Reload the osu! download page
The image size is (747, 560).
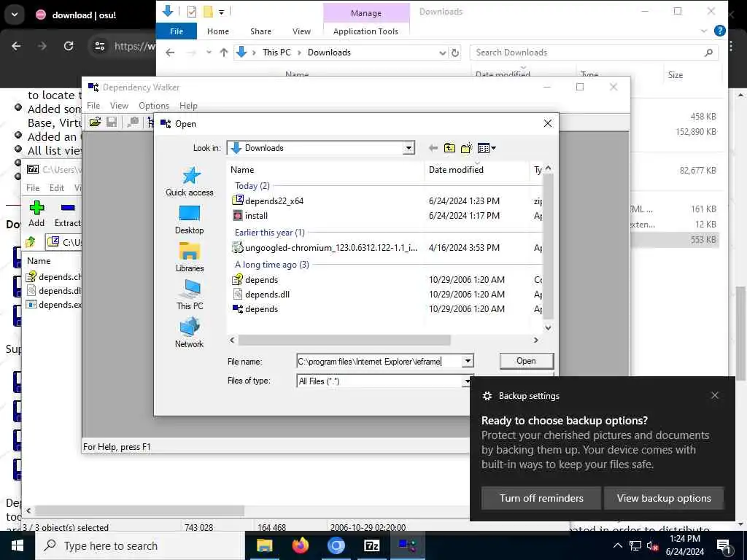(x=69, y=46)
